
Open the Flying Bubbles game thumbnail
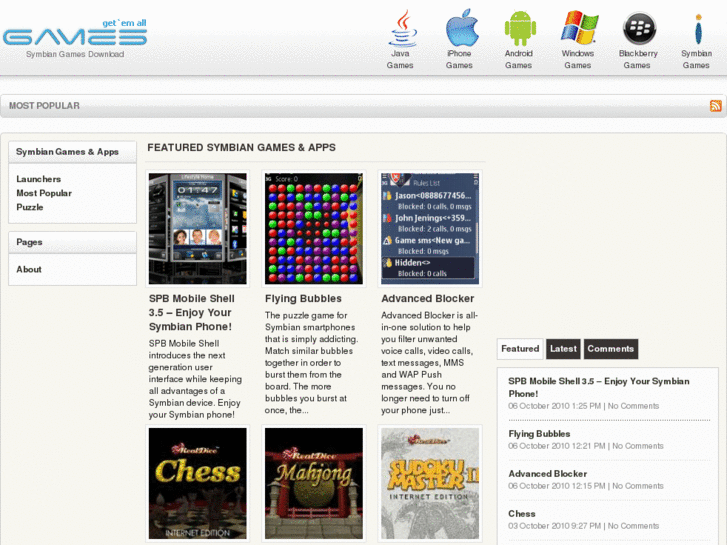coord(314,229)
